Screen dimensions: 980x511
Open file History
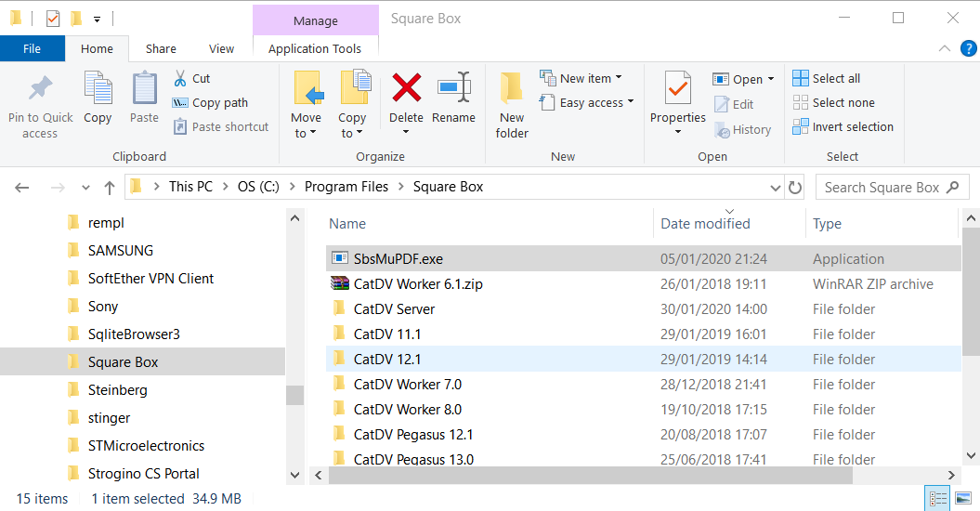coord(742,129)
